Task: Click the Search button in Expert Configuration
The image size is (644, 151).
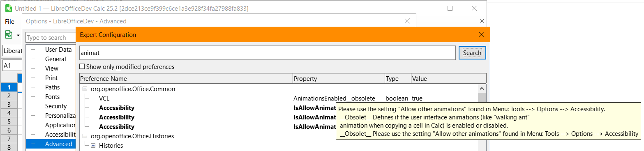Action: click(472, 53)
